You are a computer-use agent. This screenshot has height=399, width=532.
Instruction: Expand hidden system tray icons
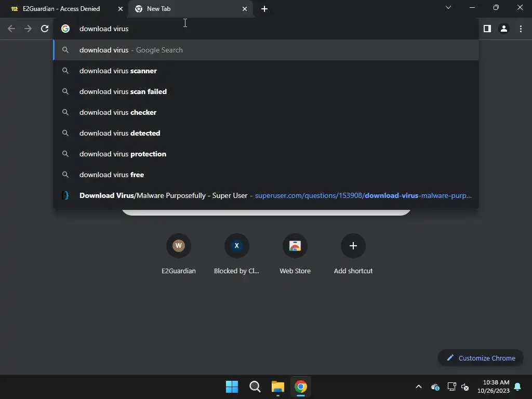click(x=419, y=387)
